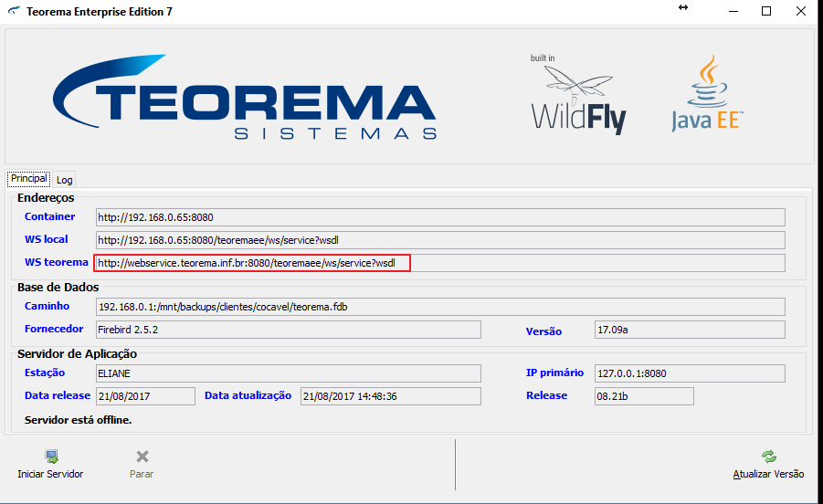Close the Teorema Enterprise Edition window
Screen dimensions: 823x504
point(800,11)
